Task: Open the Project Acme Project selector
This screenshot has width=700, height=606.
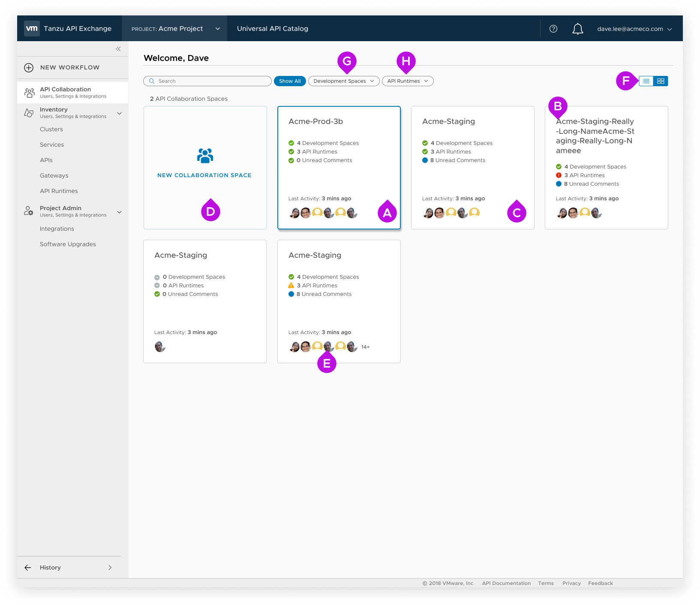Action: tap(174, 29)
